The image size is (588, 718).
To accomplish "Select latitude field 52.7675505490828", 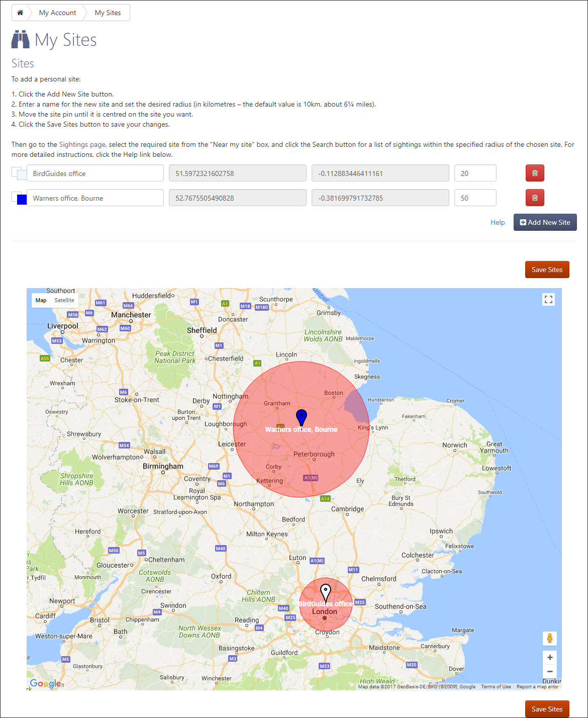I will coord(237,198).
